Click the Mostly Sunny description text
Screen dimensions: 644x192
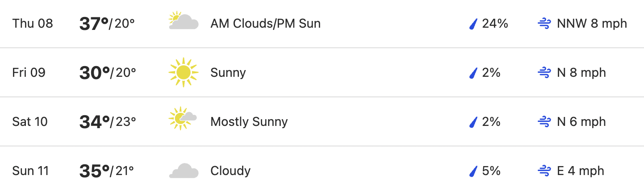point(249,122)
